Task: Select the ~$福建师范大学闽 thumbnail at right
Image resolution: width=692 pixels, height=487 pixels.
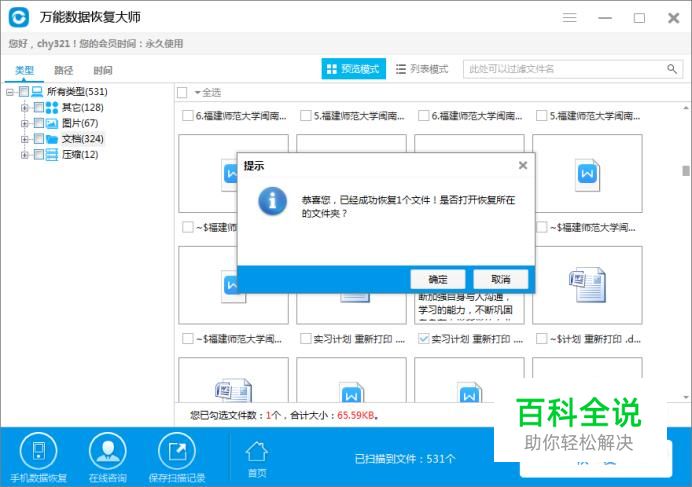Action: 587,285
